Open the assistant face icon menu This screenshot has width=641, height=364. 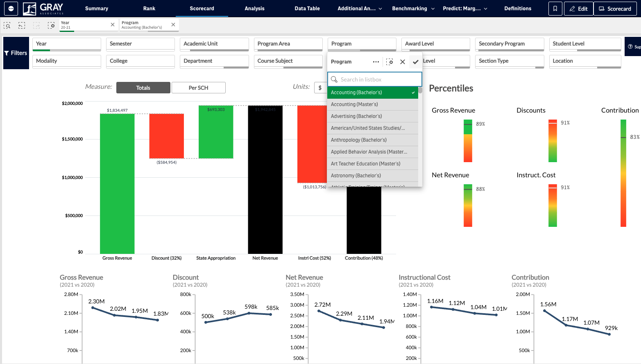click(11, 9)
